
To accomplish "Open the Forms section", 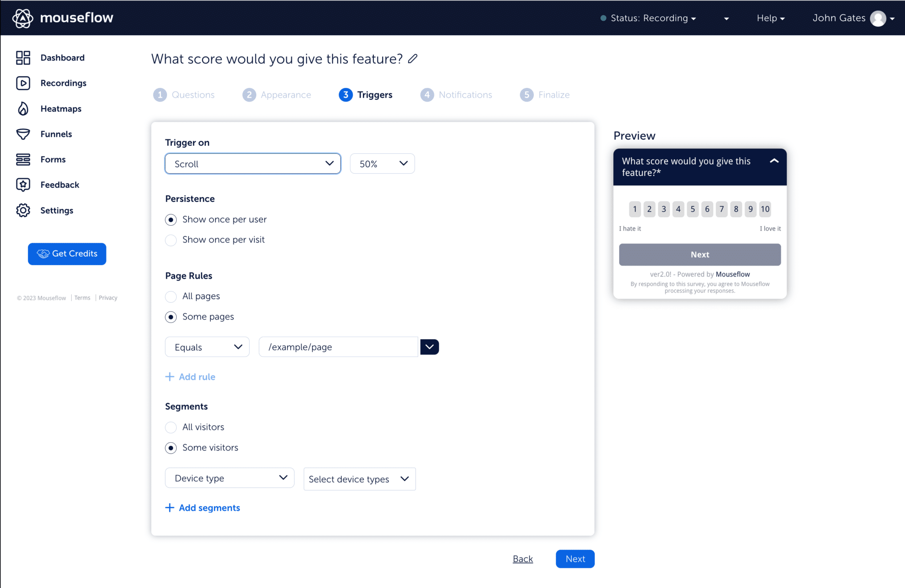I will pos(53,159).
